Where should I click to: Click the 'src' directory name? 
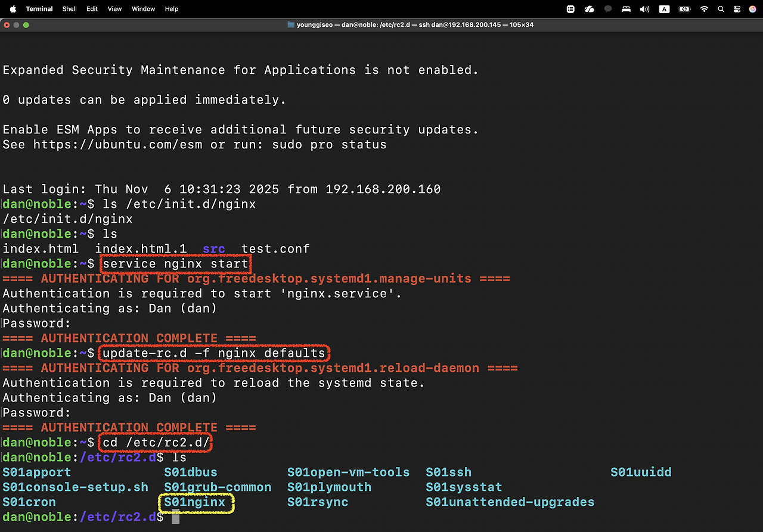pyautogui.click(x=214, y=249)
